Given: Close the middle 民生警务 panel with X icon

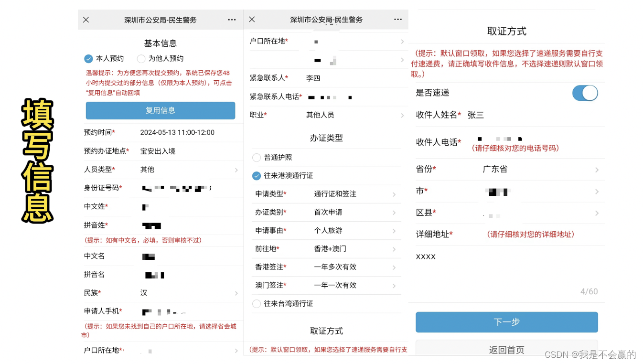Looking at the screenshot, I should pos(252,20).
